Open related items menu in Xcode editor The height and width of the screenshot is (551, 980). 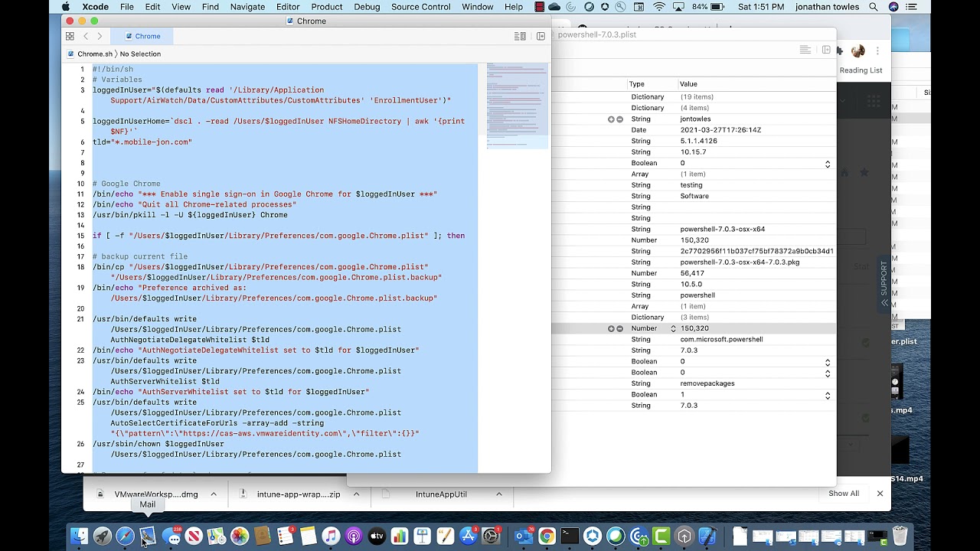point(70,36)
